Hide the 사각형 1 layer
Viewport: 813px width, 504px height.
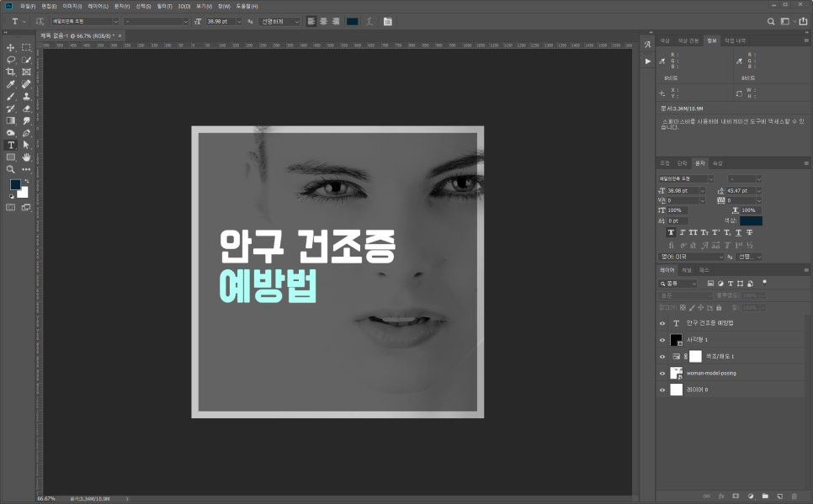click(x=662, y=340)
